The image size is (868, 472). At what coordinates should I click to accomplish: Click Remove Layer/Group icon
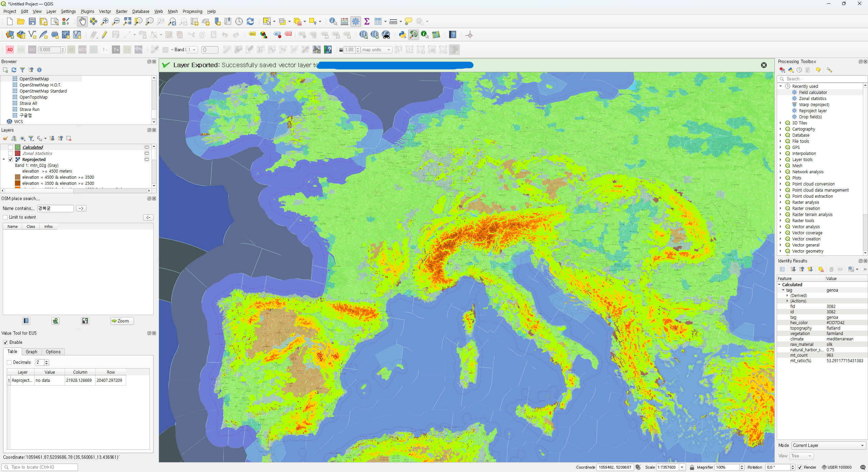(x=69, y=138)
